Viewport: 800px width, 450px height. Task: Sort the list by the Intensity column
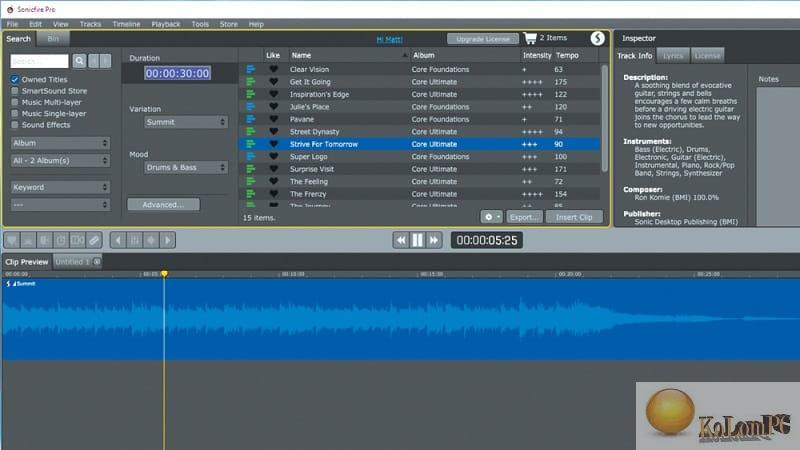pos(537,55)
